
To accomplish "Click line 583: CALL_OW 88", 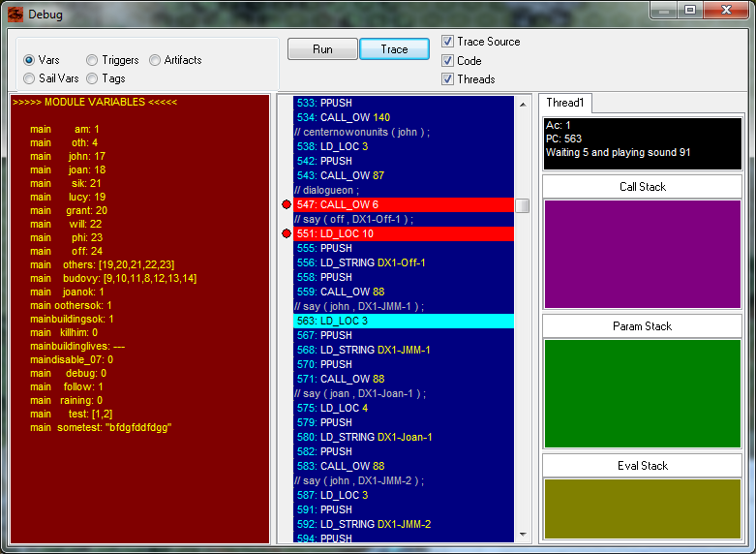I will click(x=404, y=466).
